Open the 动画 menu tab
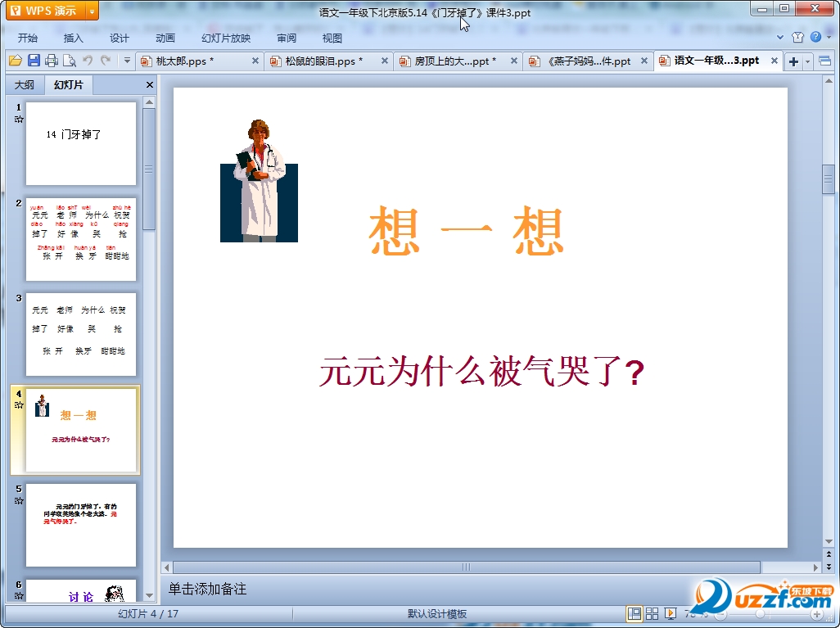 point(165,38)
